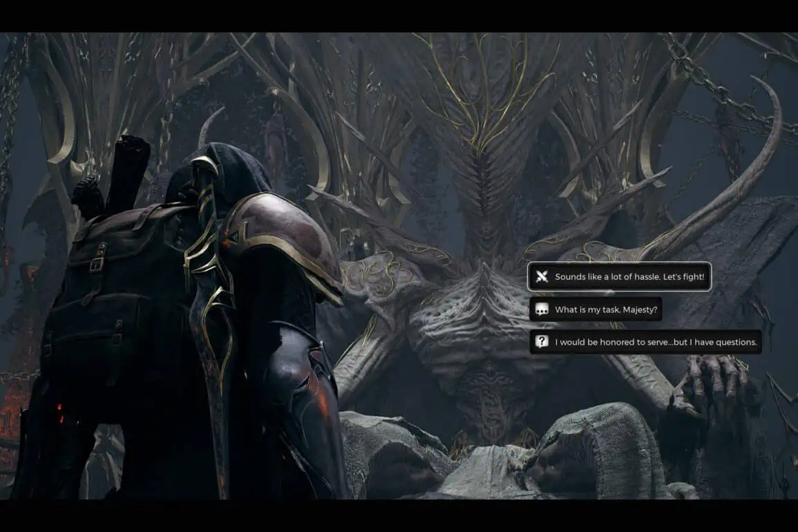Click the crossed swords combat icon
Screen dimensions: 798x532
point(542,276)
